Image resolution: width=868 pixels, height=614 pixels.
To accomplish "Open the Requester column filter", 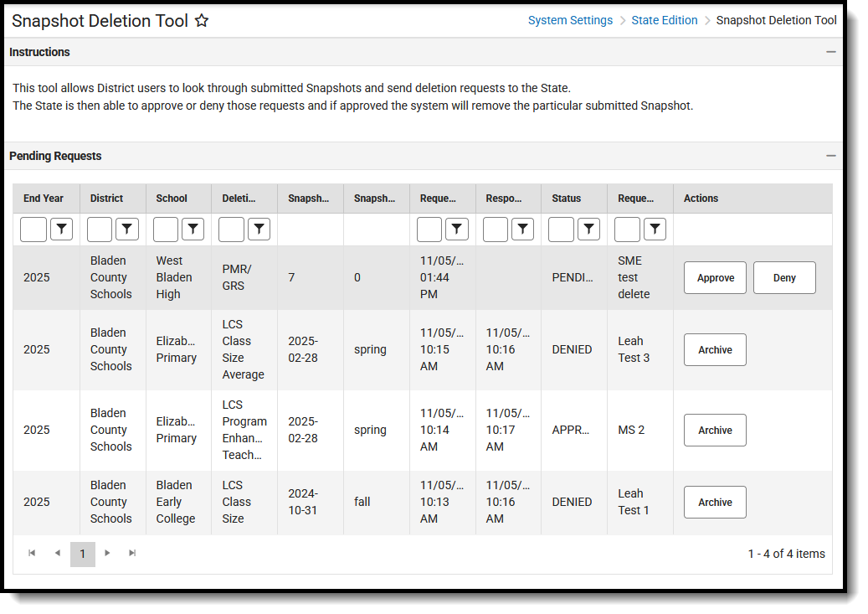I will click(655, 229).
